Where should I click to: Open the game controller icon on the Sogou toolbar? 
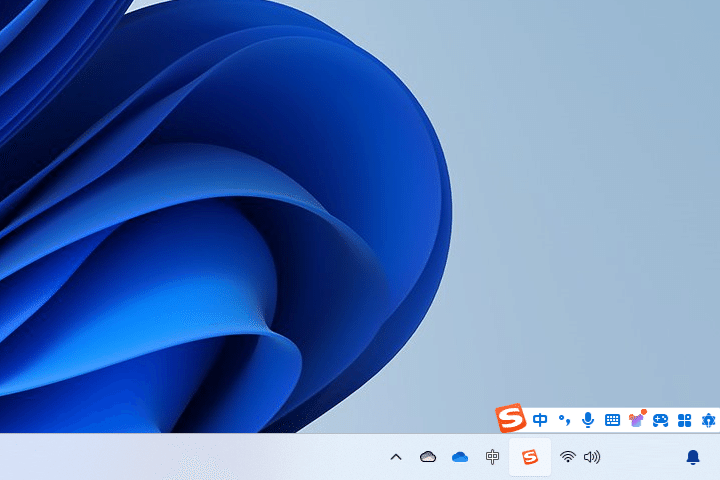tap(661, 420)
